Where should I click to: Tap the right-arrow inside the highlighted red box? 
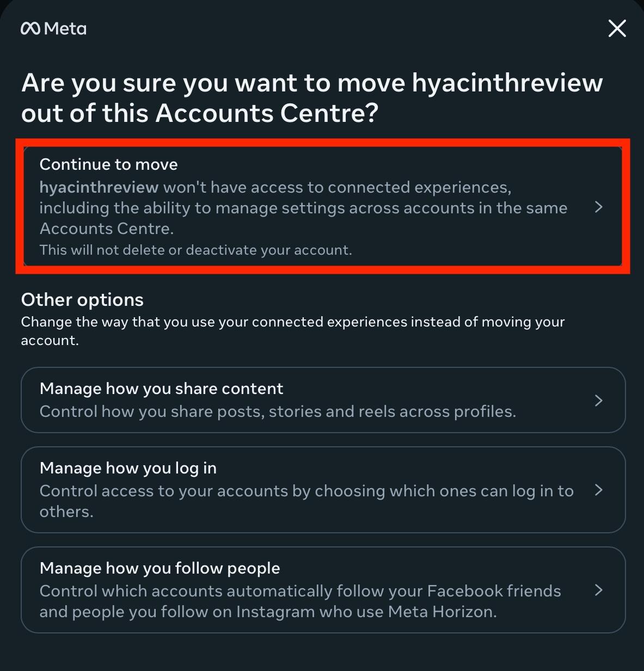point(599,207)
